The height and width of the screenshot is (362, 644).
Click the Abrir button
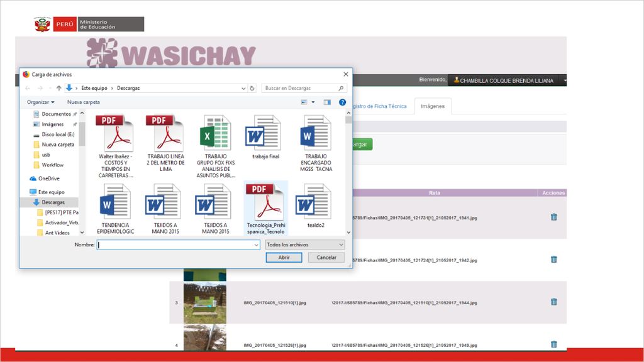[x=284, y=257]
